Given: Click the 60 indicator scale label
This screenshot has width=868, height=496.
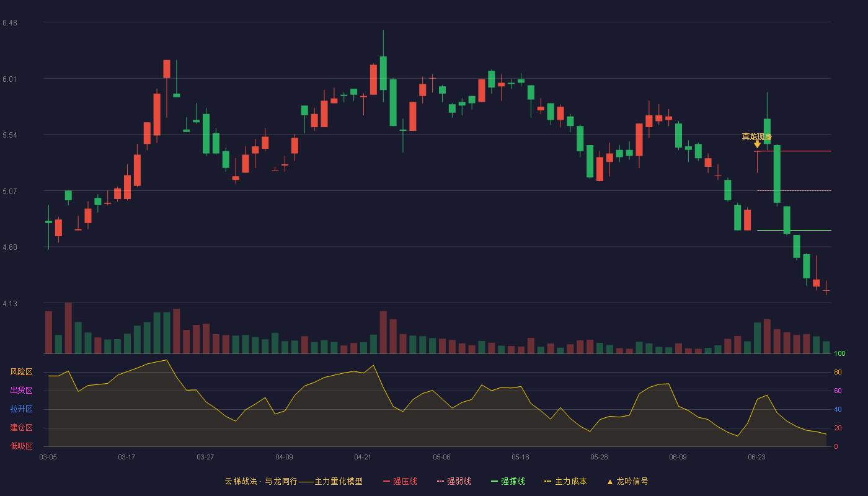Looking at the screenshot, I should [838, 391].
